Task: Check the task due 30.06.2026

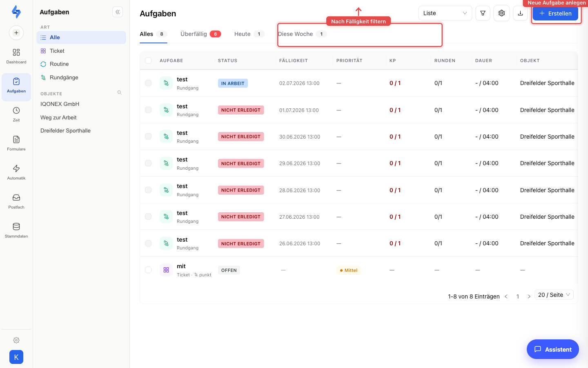Action: click(148, 137)
